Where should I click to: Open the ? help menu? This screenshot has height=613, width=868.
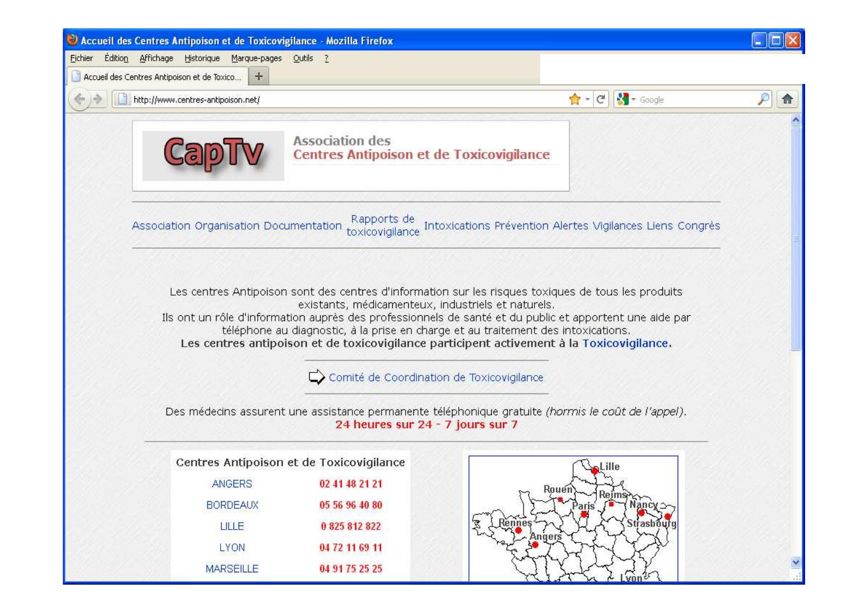click(x=326, y=58)
